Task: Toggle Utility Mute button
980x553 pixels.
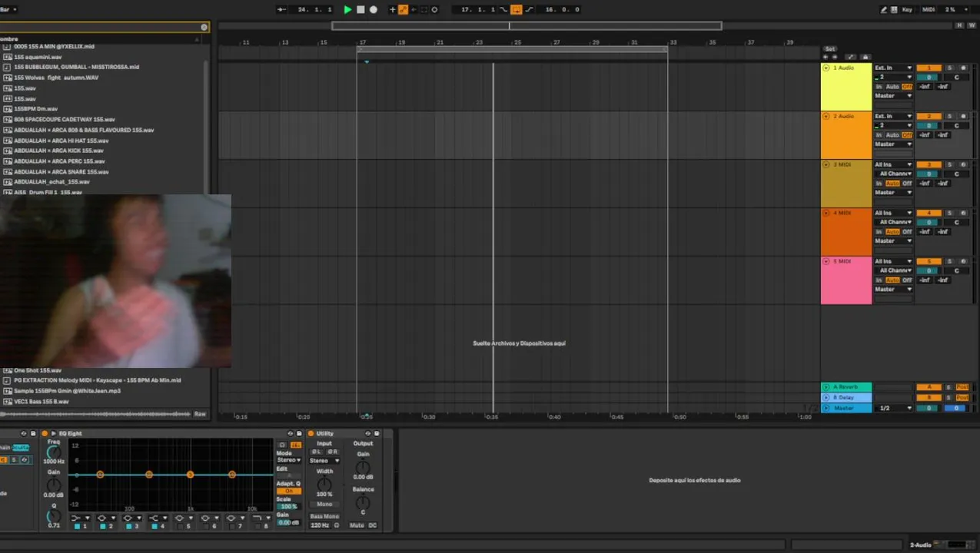Action: click(x=357, y=525)
